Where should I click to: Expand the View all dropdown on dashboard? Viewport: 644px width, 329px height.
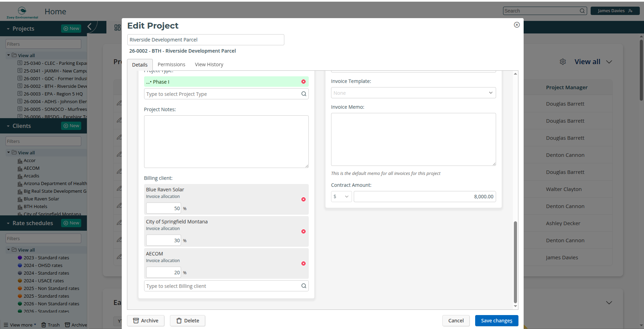pos(609,62)
